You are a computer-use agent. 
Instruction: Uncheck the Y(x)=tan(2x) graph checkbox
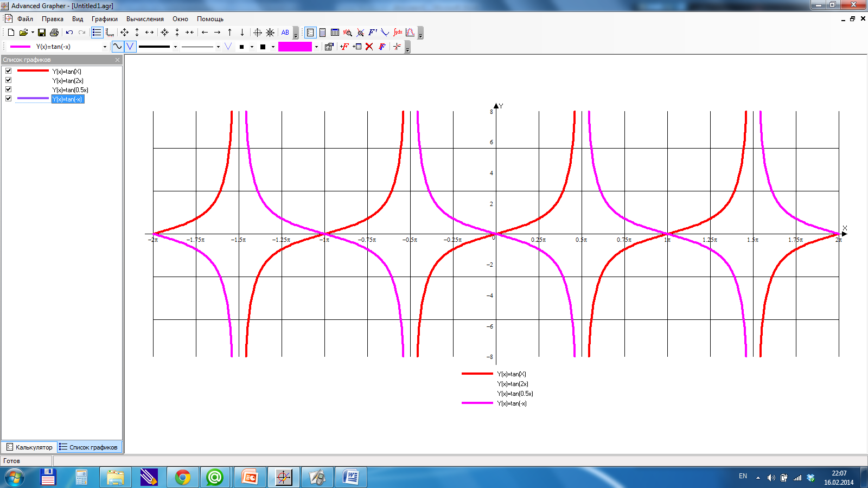click(x=8, y=80)
